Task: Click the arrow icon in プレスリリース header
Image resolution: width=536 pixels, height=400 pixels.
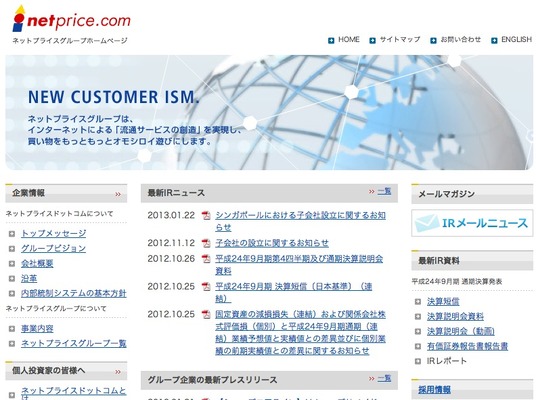Action: pyautogui.click(x=372, y=378)
